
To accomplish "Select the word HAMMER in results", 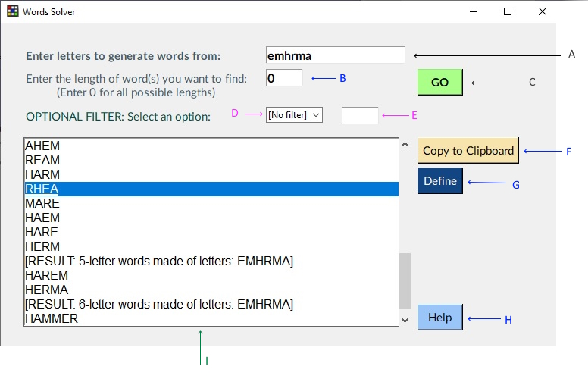I will [x=211, y=318].
